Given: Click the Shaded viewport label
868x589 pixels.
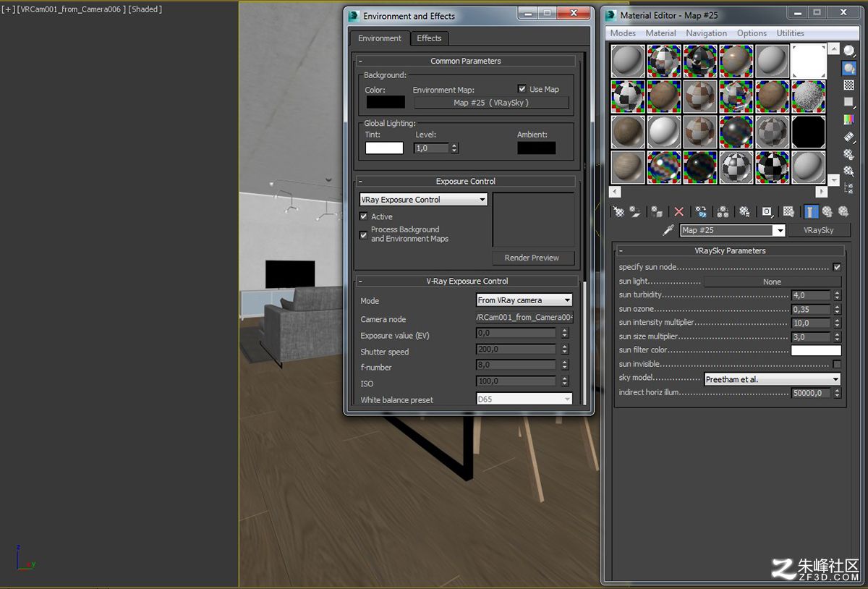Looking at the screenshot, I should pyautogui.click(x=145, y=9).
